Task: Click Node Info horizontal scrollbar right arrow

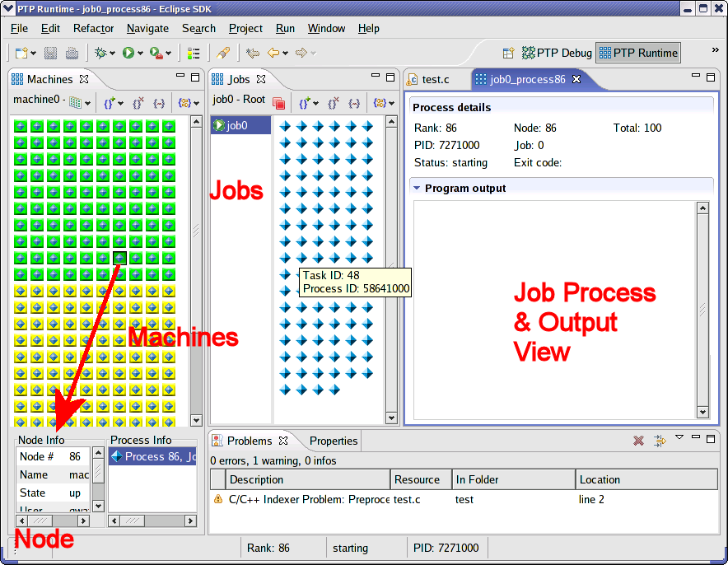Action: coord(83,521)
